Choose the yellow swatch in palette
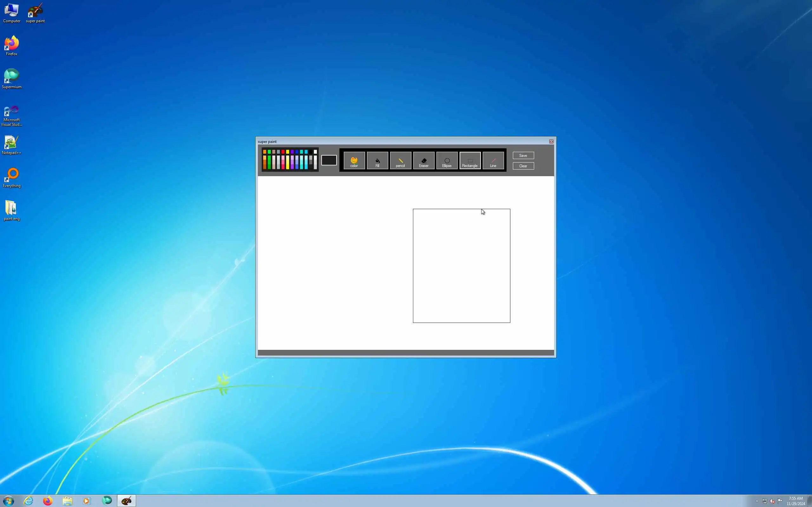Viewport: 812px width, 507px height. coord(288,152)
